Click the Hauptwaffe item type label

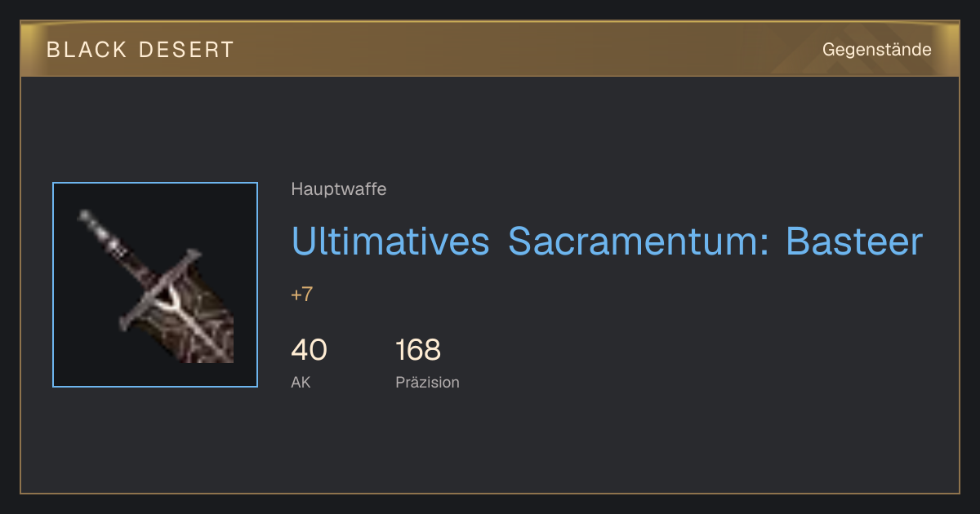[x=339, y=189]
